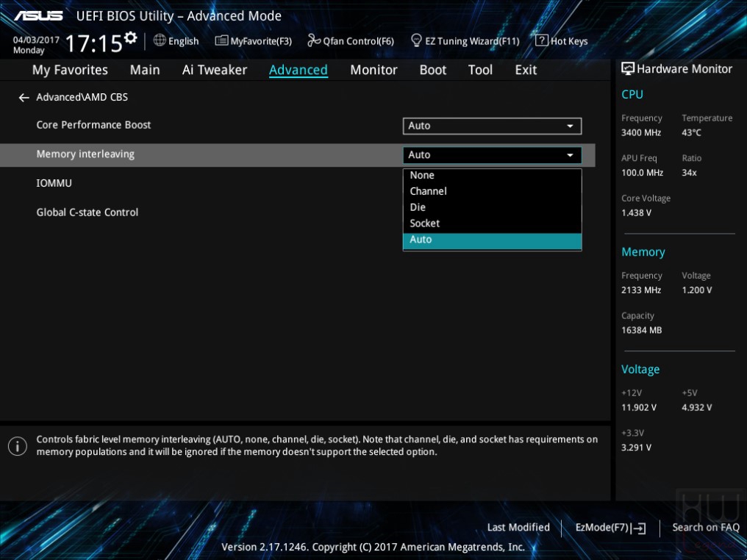Click the info icon beside help text
The width and height of the screenshot is (747, 560).
tap(18, 446)
